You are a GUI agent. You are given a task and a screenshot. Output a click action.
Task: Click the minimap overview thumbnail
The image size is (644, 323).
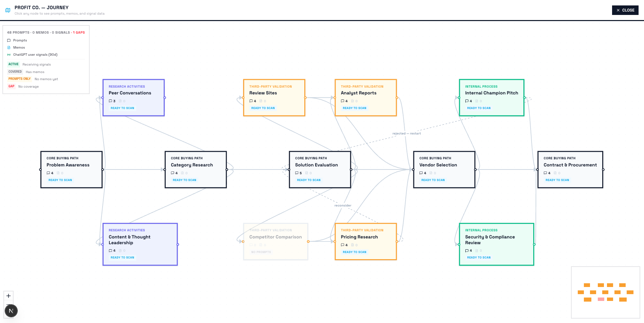point(605,292)
